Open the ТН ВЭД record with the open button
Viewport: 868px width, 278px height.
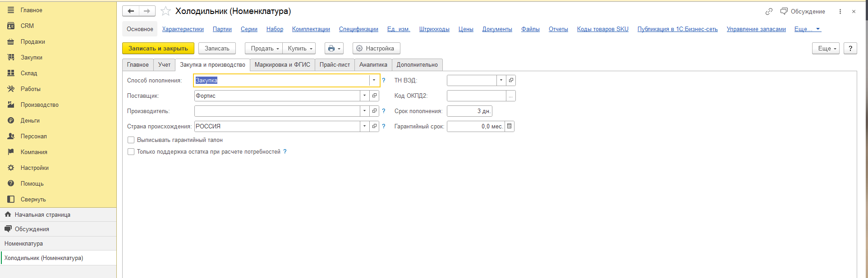[511, 80]
